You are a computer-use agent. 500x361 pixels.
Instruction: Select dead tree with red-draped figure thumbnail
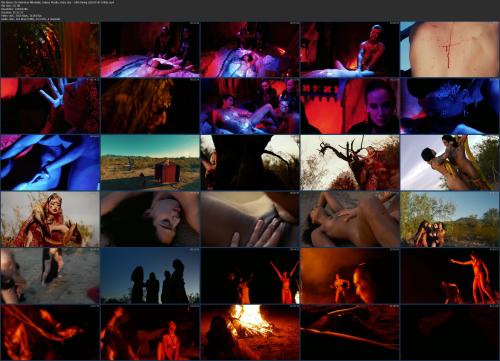click(x=350, y=163)
